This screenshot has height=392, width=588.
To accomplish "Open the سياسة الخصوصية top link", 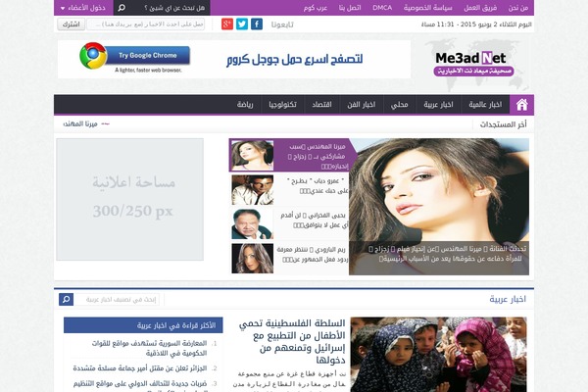I will point(428,8).
